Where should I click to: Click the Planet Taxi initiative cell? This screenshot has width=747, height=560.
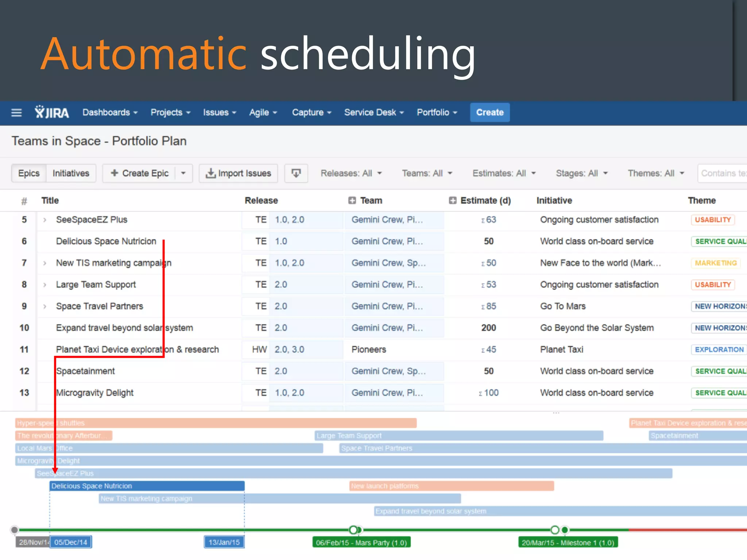[x=562, y=350]
